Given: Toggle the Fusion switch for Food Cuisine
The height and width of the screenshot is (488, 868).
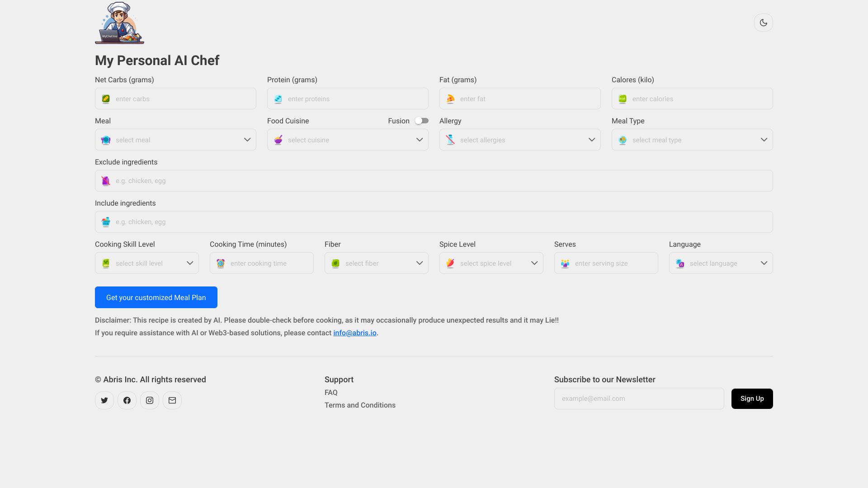Looking at the screenshot, I should click(421, 121).
